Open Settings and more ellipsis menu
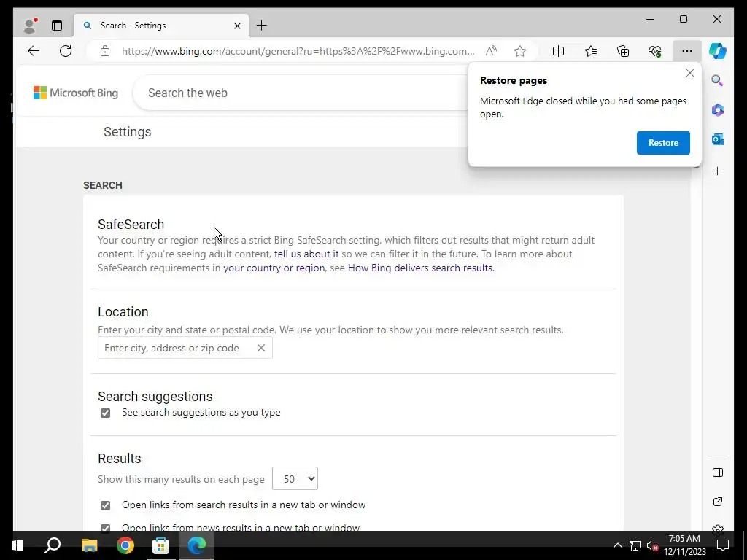The image size is (747, 560). coord(686,51)
